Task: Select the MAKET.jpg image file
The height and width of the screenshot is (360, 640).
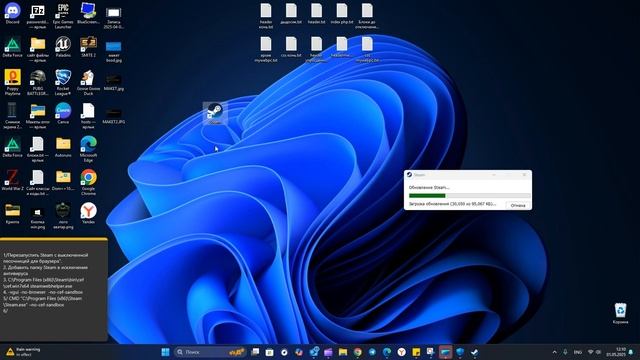Action: [x=113, y=82]
